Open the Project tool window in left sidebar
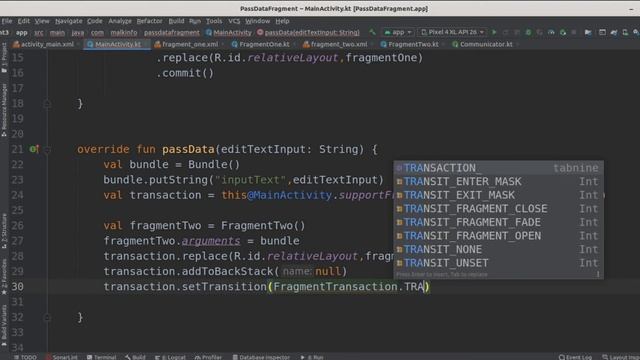This screenshot has width=640, height=360. pos(4,58)
